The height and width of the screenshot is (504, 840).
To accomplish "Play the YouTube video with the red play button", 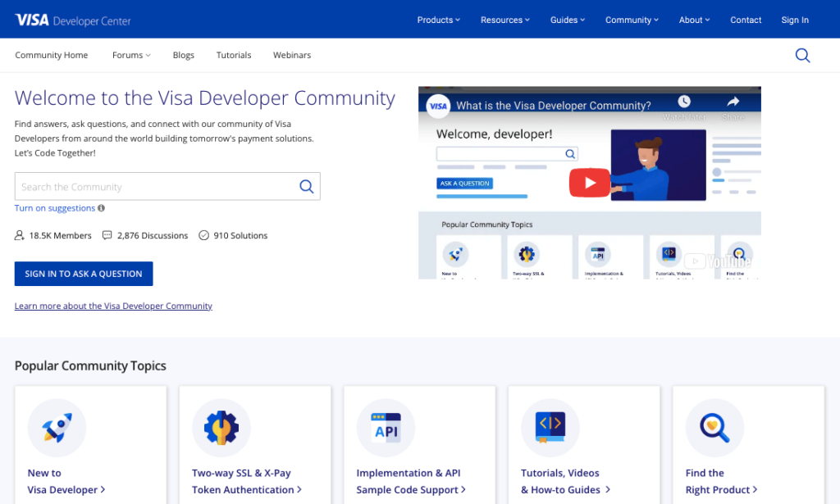I will pyautogui.click(x=589, y=183).
